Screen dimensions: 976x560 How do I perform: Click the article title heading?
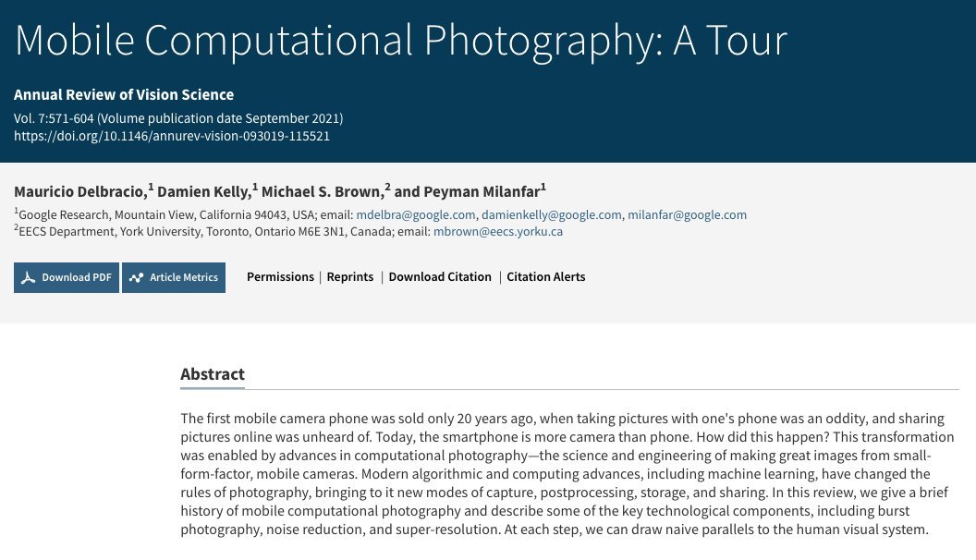tap(401, 40)
